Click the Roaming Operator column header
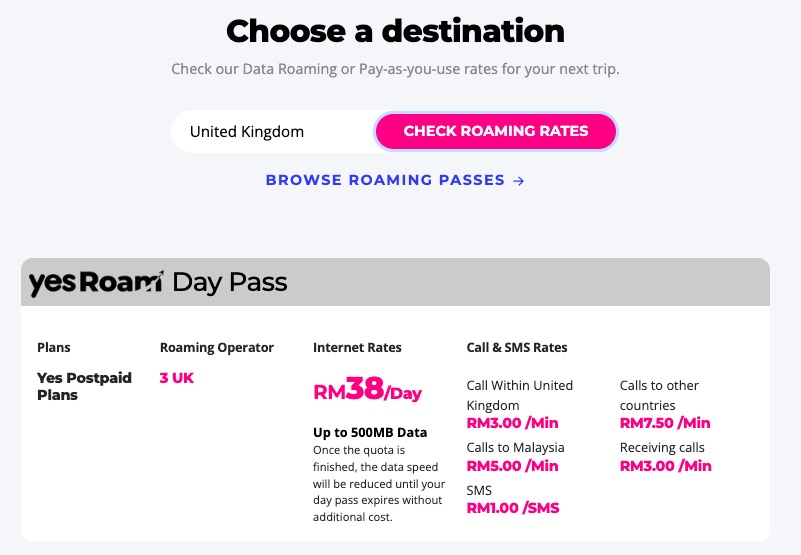801x555 pixels. click(x=216, y=348)
